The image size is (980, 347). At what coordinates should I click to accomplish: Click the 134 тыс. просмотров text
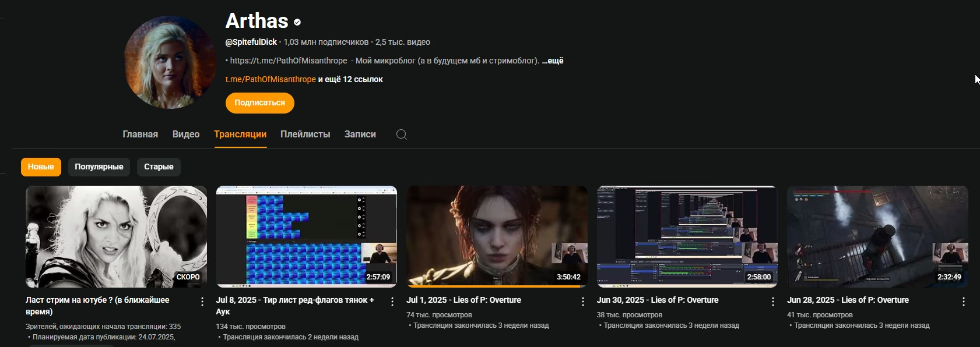(251, 327)
